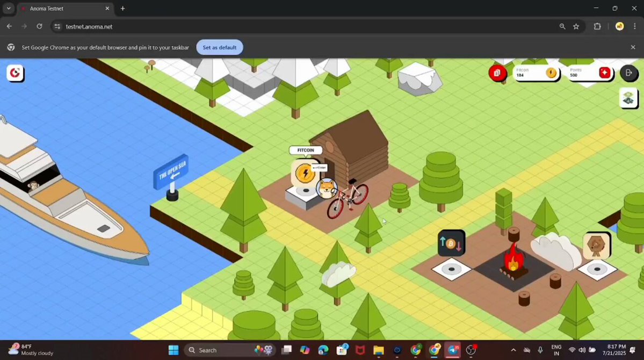Go back in browser history
Viewport: 644px width, 360px height.
pos(9,26)
